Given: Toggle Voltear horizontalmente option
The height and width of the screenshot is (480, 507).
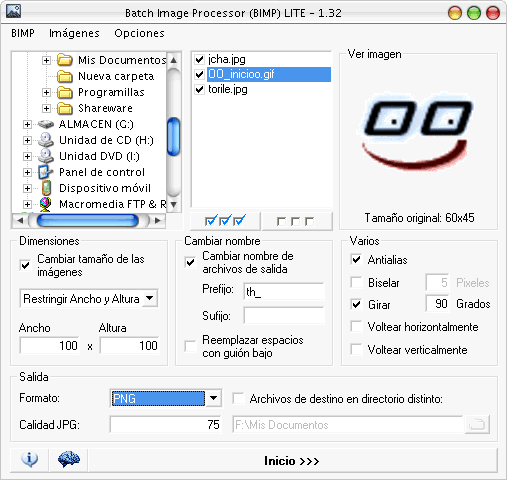Looking at the screenshot, I should (x=357, y=327).
